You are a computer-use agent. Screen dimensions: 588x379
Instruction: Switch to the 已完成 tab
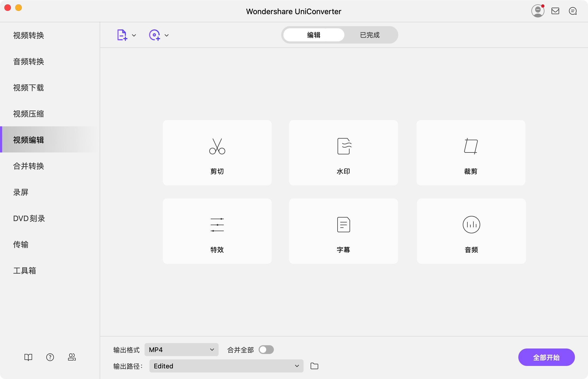tap(369, 35)
